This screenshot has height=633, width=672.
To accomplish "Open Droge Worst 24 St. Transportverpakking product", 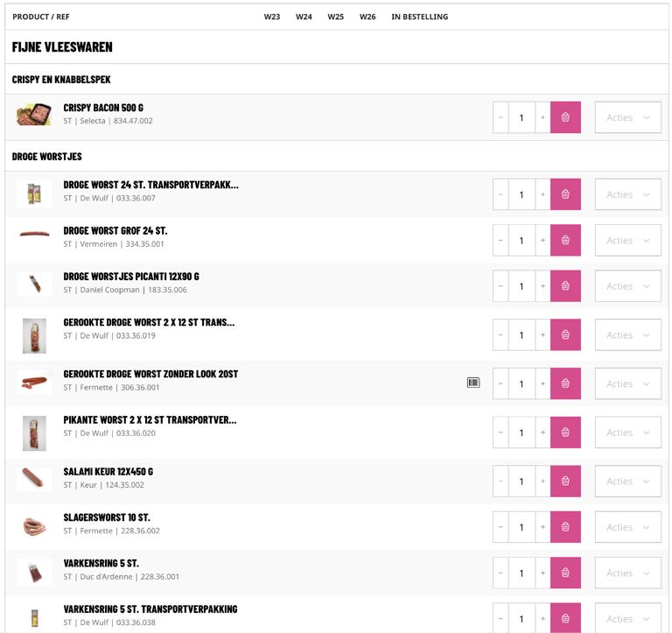I will 150,185.
